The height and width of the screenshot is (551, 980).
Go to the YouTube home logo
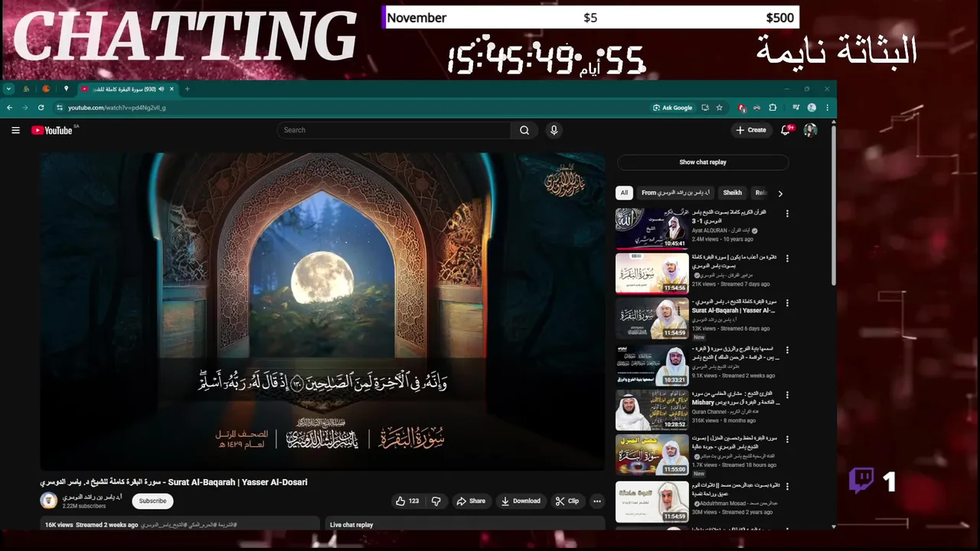coord(52,130)
